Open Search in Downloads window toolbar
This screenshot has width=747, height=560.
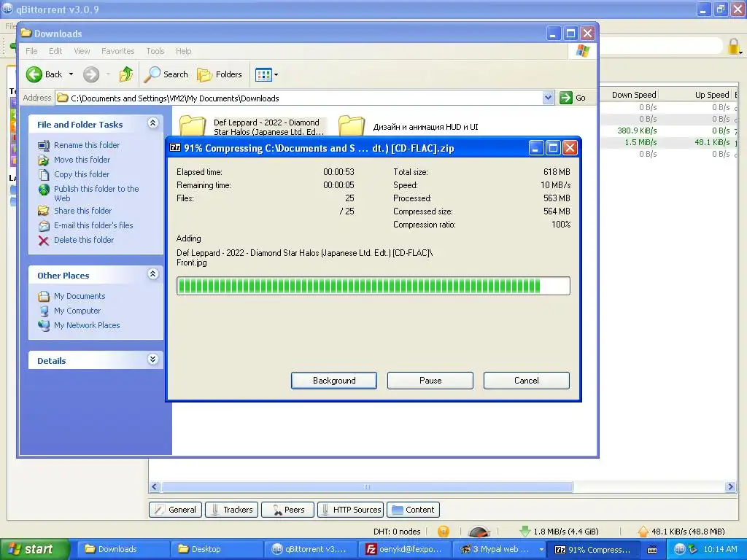(166, 74)
